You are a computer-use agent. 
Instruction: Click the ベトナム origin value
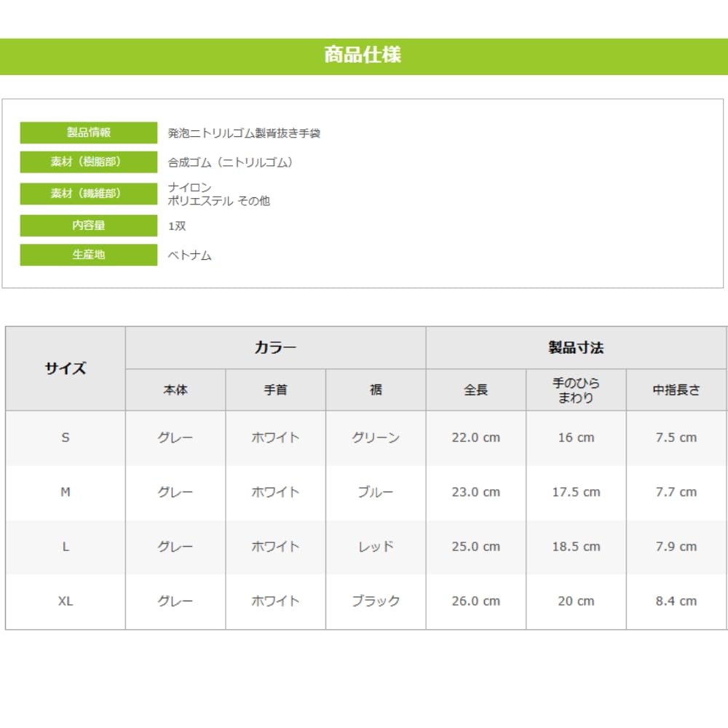[x=189, y=256]
